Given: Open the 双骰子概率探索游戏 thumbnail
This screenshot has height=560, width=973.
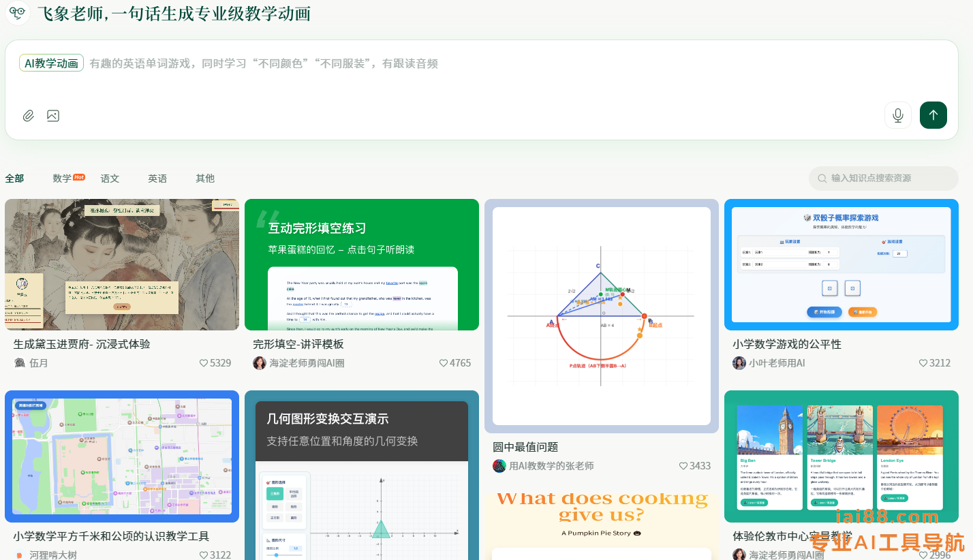Looking at the screenshot, I should click(x=841, y=264).
